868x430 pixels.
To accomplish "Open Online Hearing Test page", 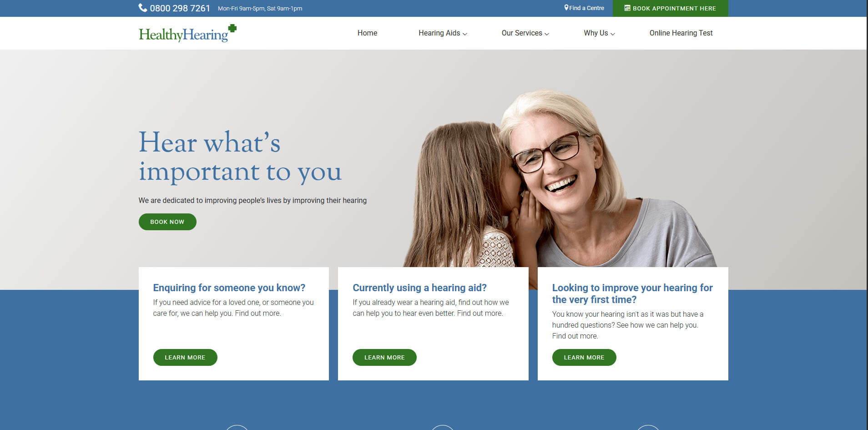I will (681, 33).
